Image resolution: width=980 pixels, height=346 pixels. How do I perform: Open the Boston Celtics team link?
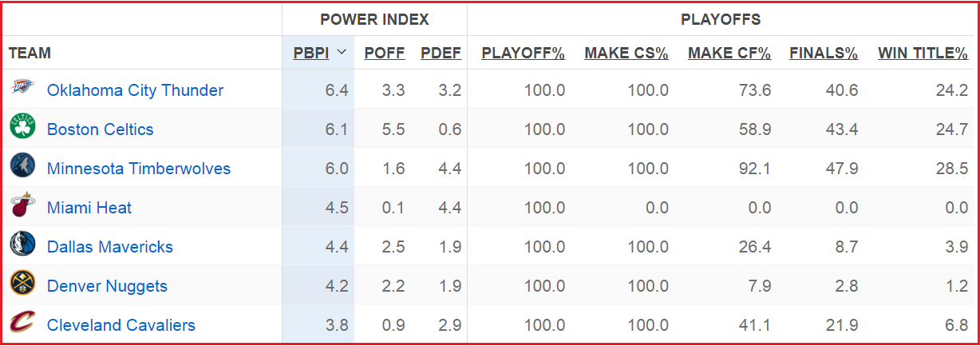[x=100, y=129]
